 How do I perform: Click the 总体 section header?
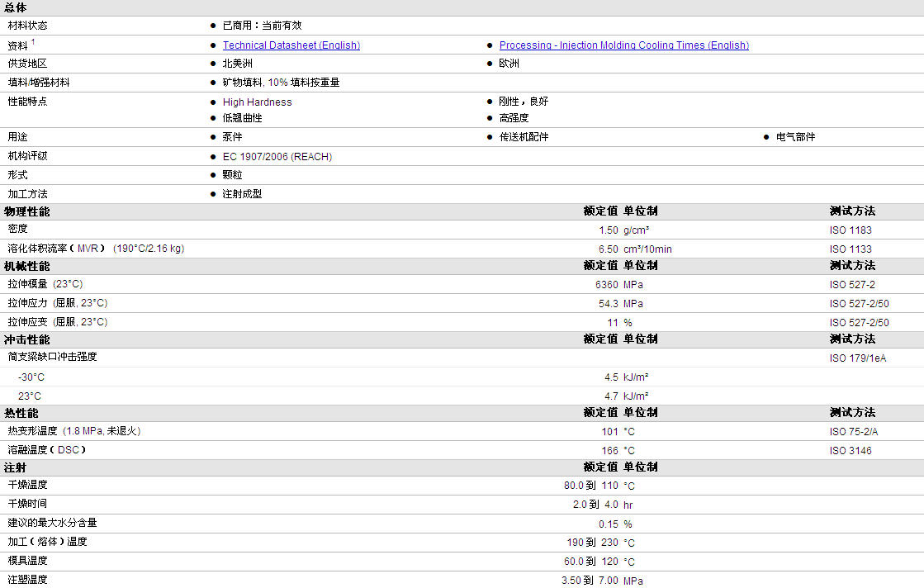coord(16,7)
